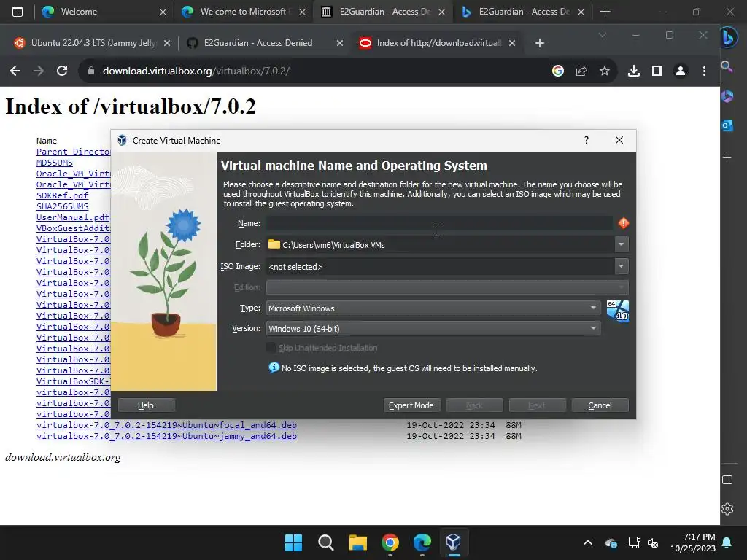Click the Google search icon in address bar

pos(558,71)
